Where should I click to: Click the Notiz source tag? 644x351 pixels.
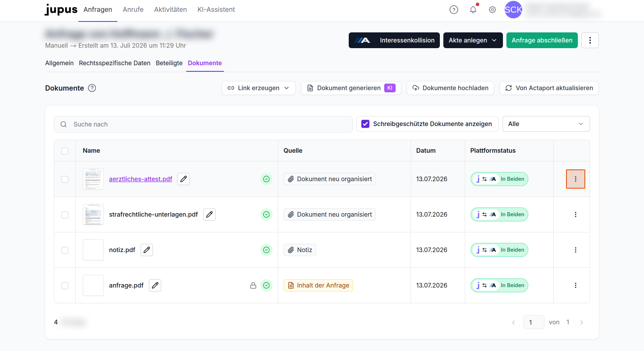point(300,250)
